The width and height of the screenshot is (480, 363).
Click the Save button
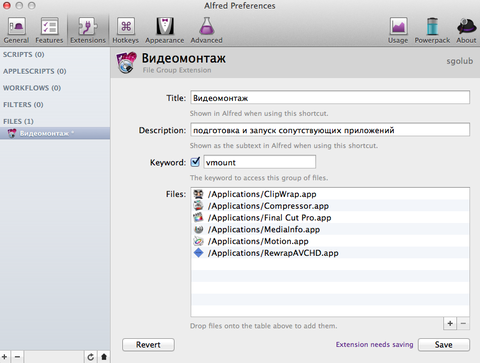[444, 345]
